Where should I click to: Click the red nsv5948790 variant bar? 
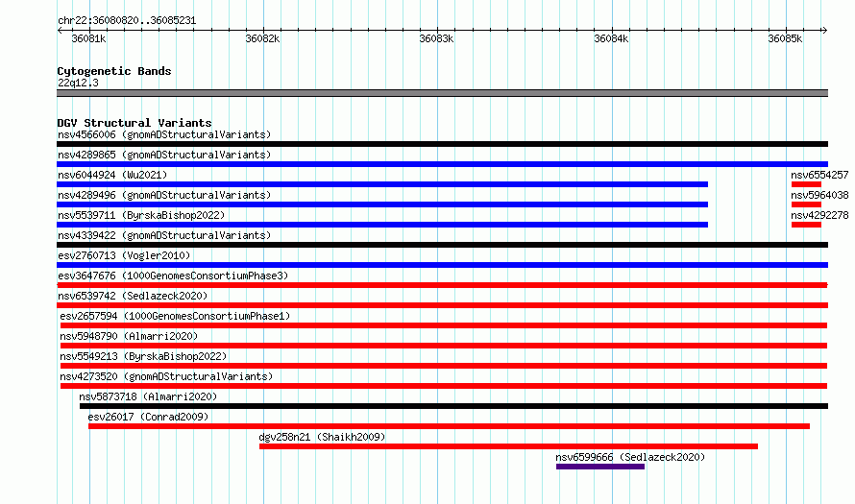[444, 346]
